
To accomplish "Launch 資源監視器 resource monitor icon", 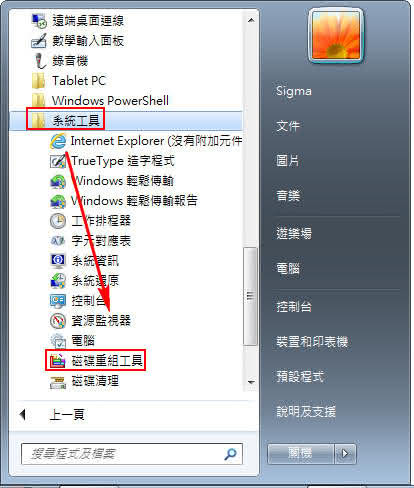I will pyautogui.click(x=58, y=321).
